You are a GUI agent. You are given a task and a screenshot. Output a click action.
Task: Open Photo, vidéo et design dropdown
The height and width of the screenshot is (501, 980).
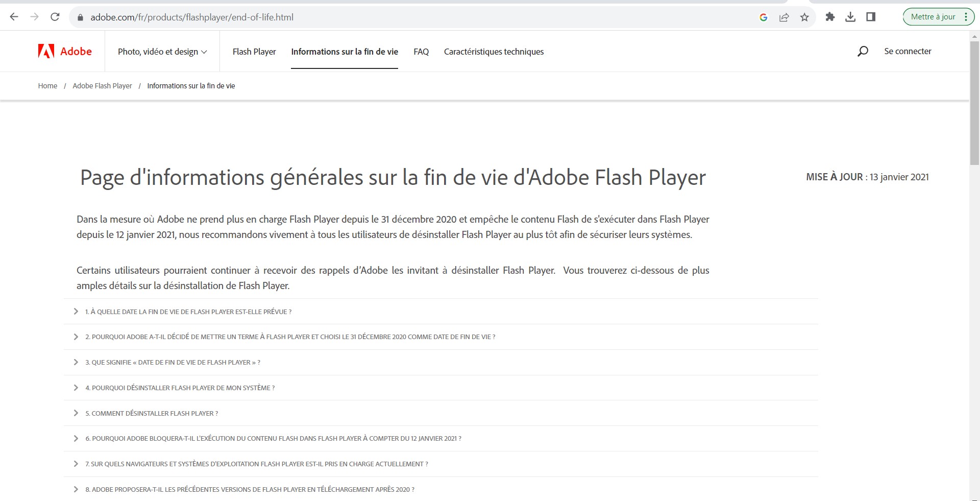tap(162, 52)
